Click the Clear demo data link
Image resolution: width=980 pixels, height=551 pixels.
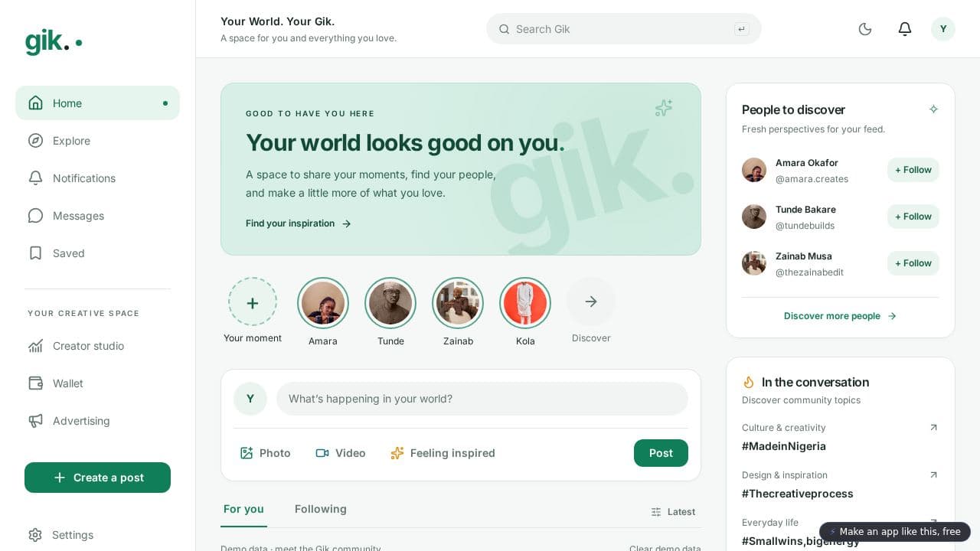[x=665, y=548]
